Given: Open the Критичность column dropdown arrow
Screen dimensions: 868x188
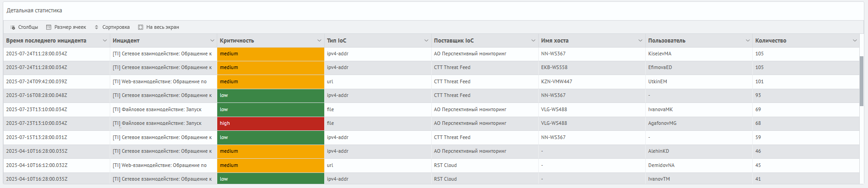Looking at the screenshot, I should [x=319, y=41].
